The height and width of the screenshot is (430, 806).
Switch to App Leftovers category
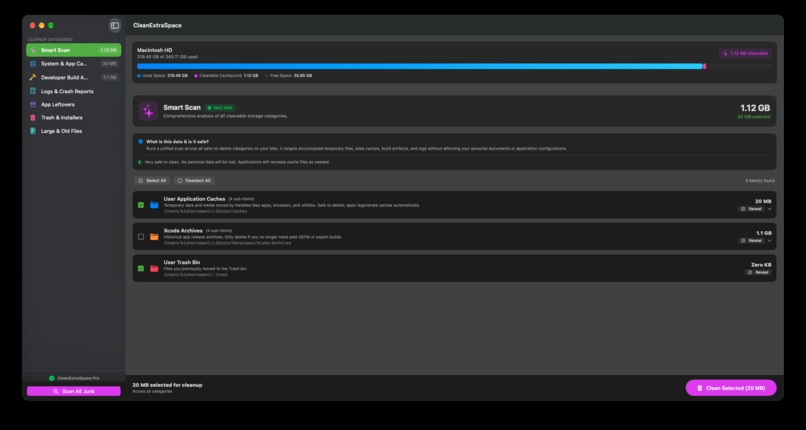74,104
